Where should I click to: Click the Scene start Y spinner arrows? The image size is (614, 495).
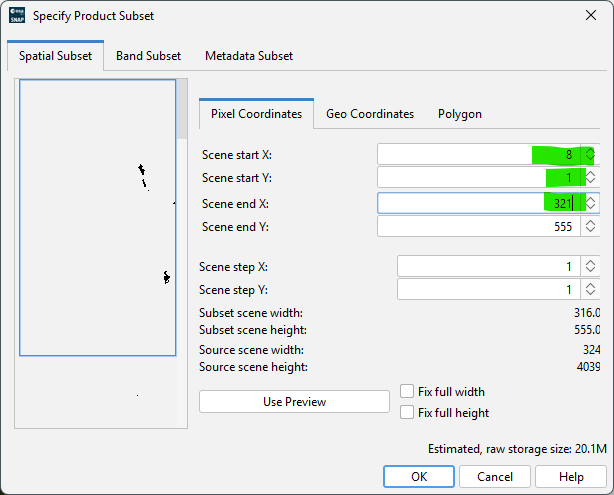[x=590, y=178]
